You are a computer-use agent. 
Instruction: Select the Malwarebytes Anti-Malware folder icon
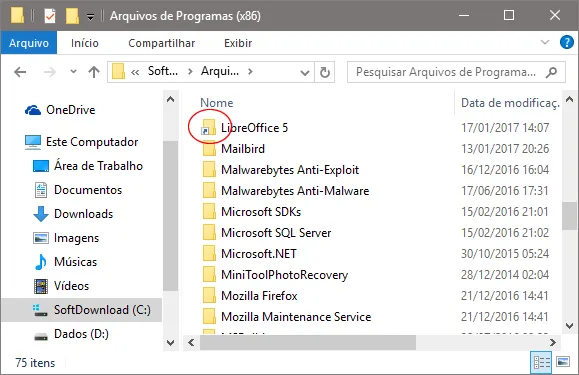(x=209, y=191)
